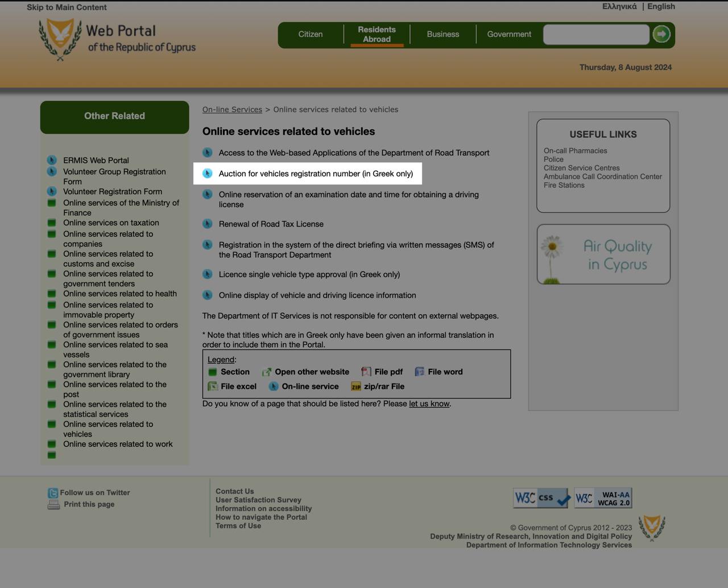
Task: Click the icon beside Renewal of Road Tax License
Action: (208, 224)
